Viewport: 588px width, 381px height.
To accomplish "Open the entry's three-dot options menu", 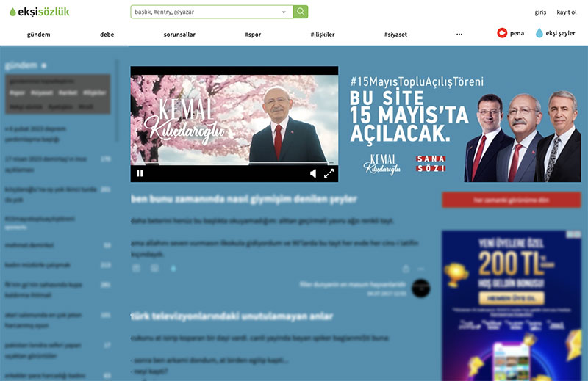I will point(421,269).
